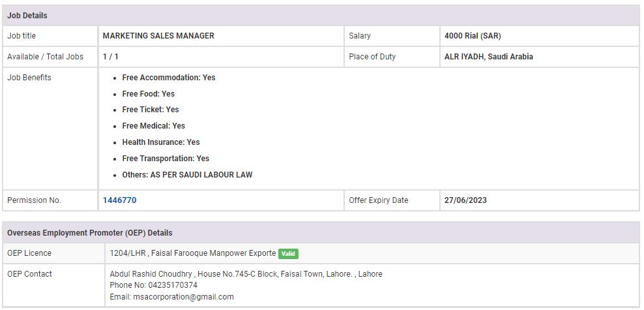644x310 pixels.
Task: Click the Available / Total Jobs value 1 / 1
Action: pyautogui.click(x=111, y=57)
